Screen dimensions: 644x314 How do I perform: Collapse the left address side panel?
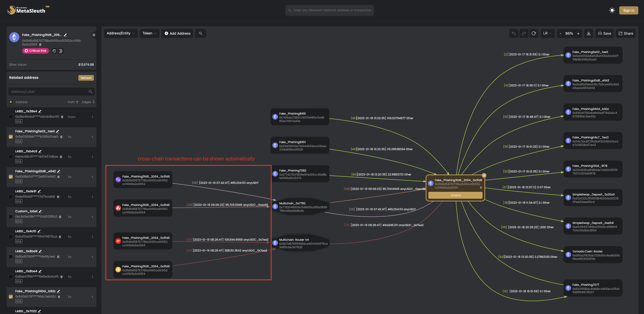point(94,35)
